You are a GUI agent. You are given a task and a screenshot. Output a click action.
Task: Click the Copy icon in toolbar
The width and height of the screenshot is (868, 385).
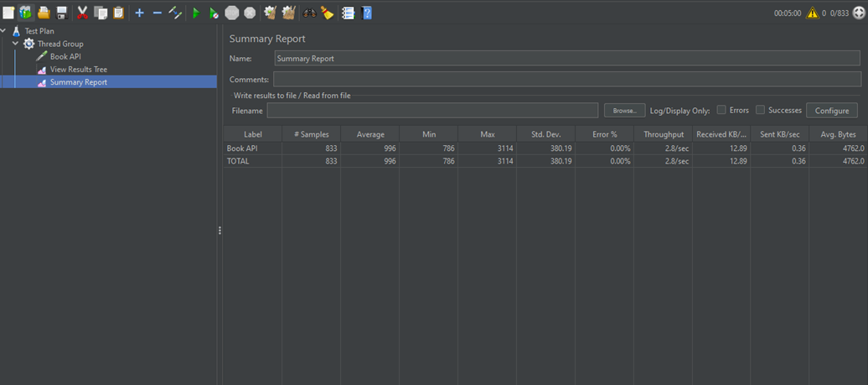coord(101,13)
